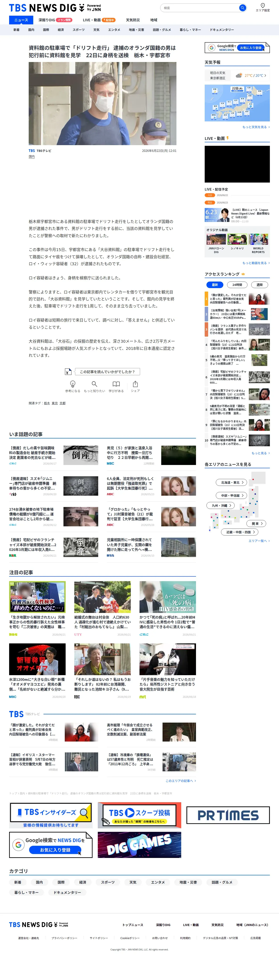Open the TBSインサイダーズ banner
Screen dimensions: 279x980
coord(51,815)
